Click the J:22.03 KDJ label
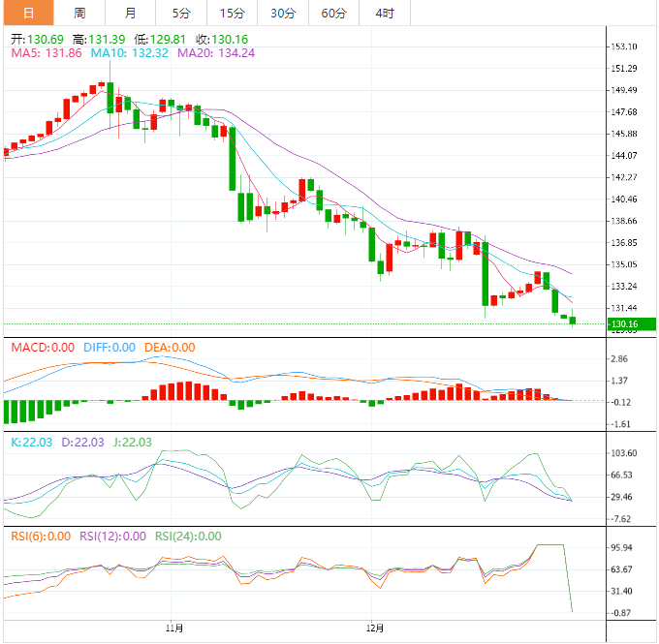 133,442
